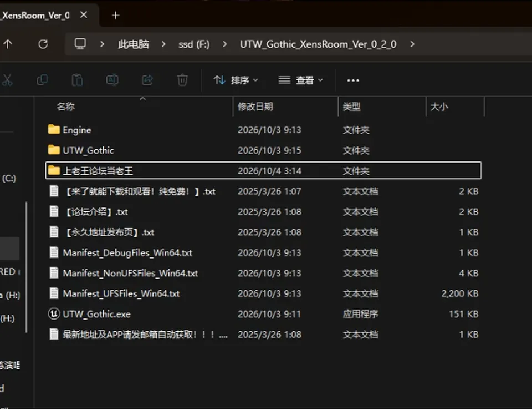The height and width of the screenshot is (410, 532).
Task: Click the navigation pane scrollbar
Action: (x=26, y=267)
